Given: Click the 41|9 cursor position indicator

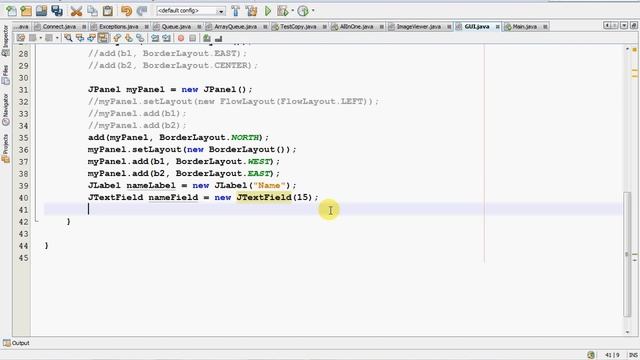Looking at the screenshot, I should [x=612, y=355].
